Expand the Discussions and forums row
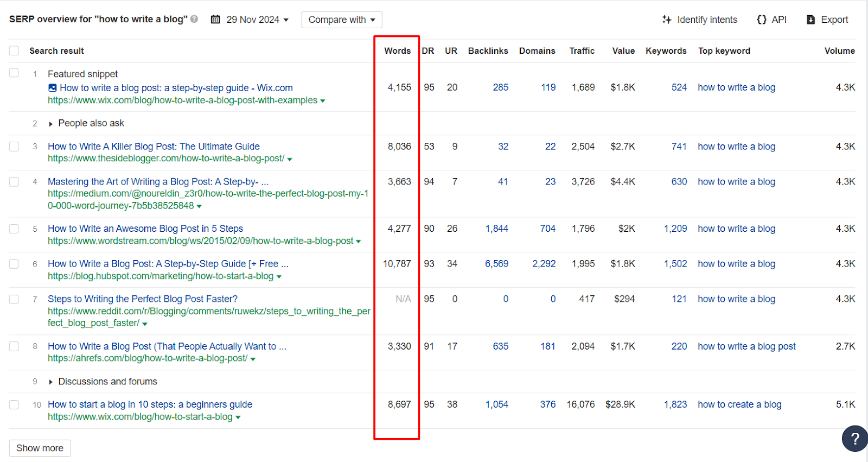Screen dimensions: 868x462 point(50,382)
